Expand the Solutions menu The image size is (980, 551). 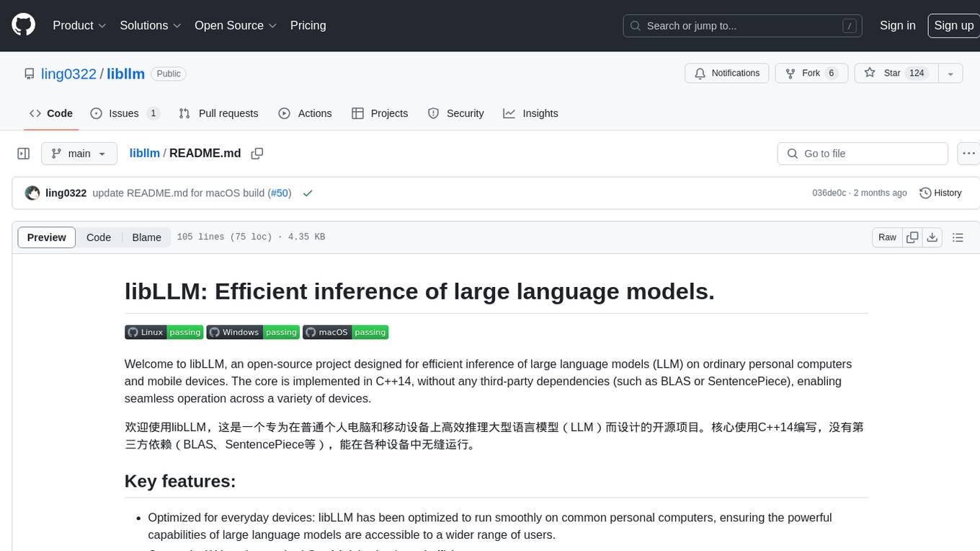click(150, 25)
